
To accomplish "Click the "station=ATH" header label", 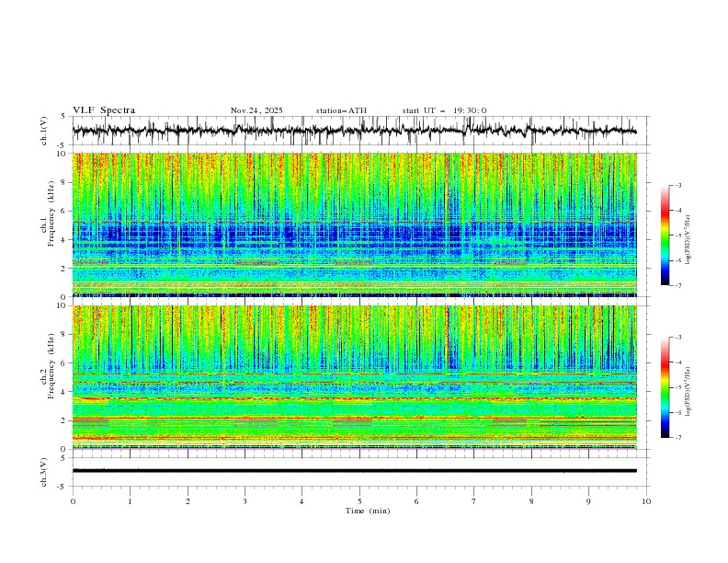I will click(341, 110).
